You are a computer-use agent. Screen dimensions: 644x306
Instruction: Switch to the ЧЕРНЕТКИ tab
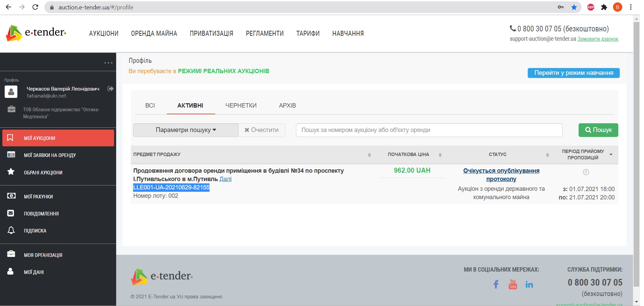pyautogui.click(x=241, y=106)
